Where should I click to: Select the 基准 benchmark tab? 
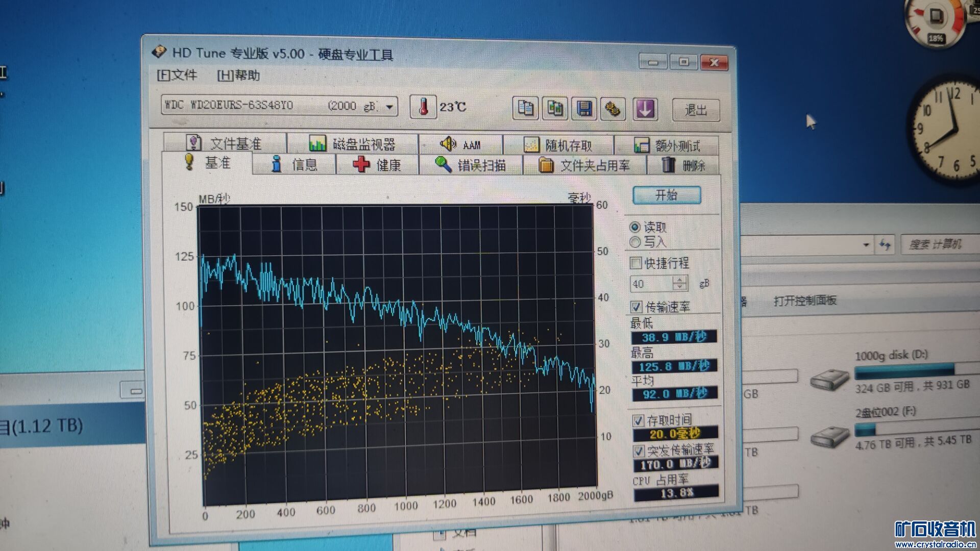click(207, 163)
